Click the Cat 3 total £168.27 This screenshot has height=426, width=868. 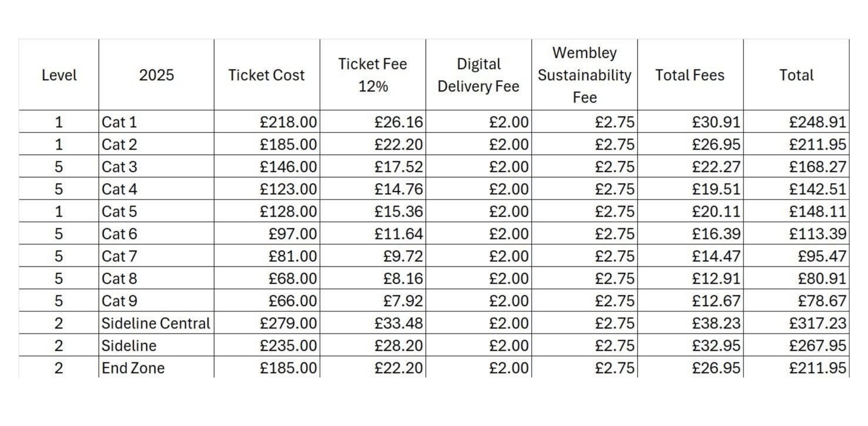[x=817, y=167]
